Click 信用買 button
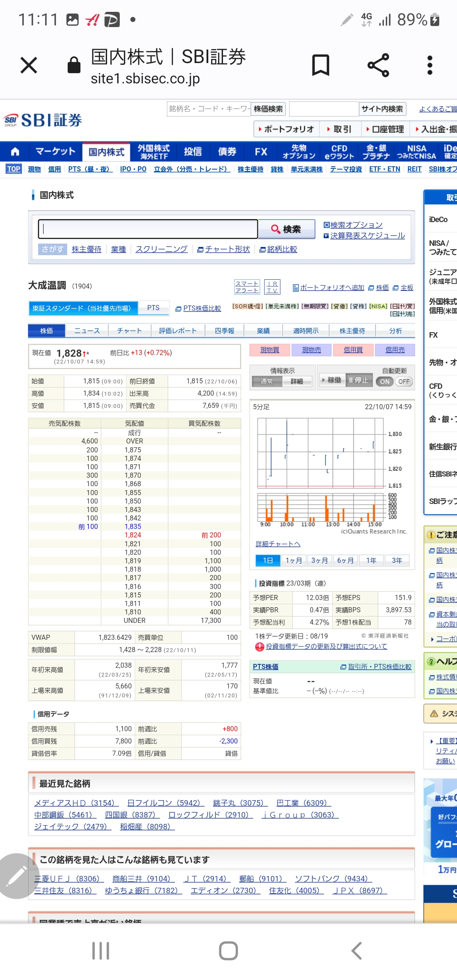This screenshot has height=980, width=457. [353, 350]
